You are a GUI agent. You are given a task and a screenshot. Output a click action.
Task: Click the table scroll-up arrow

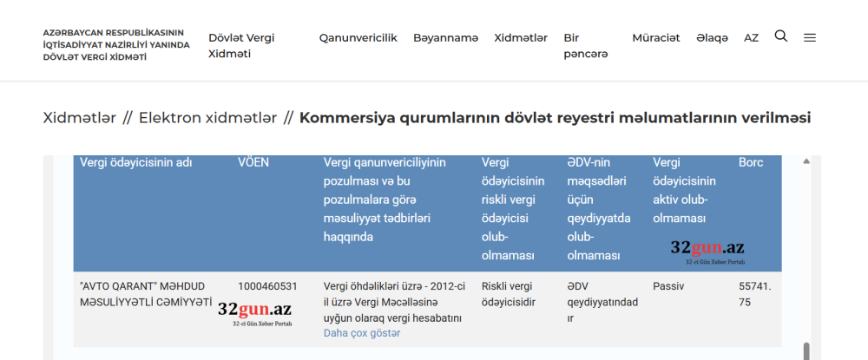tap(806, 161)
